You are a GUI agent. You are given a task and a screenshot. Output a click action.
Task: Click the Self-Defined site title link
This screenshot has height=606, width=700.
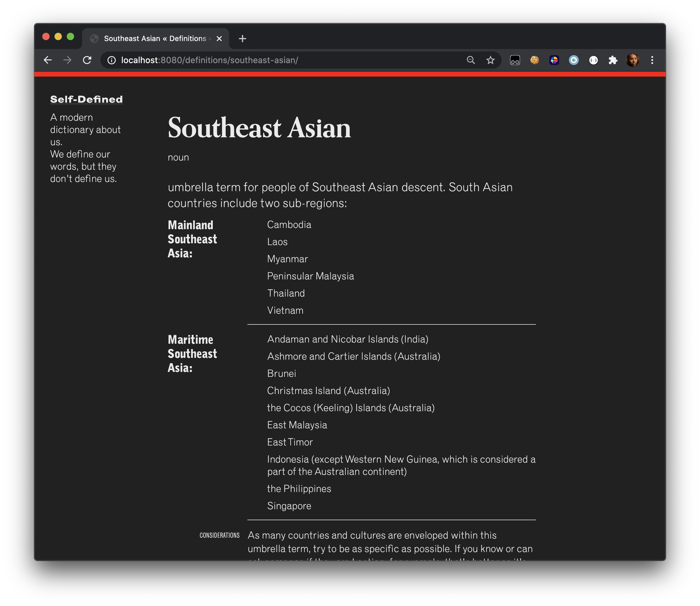point(86,100)
